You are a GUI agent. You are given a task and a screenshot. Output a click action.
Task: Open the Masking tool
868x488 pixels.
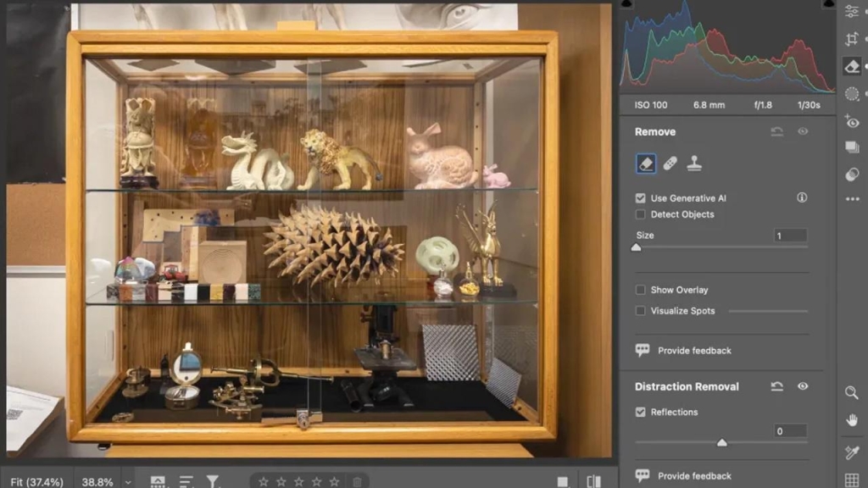(852, 93)
